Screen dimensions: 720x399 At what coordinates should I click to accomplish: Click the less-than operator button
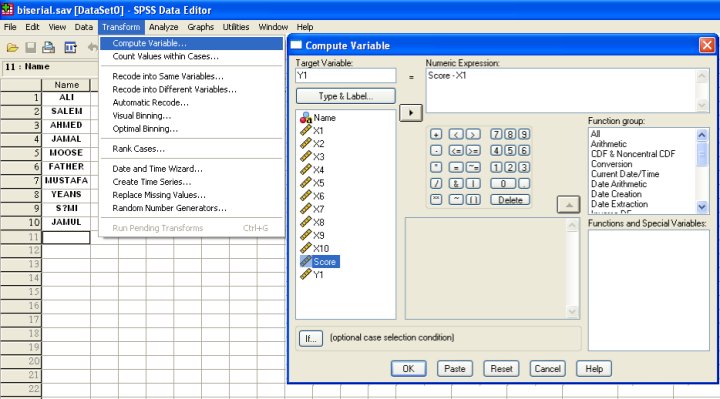[456, 135]
